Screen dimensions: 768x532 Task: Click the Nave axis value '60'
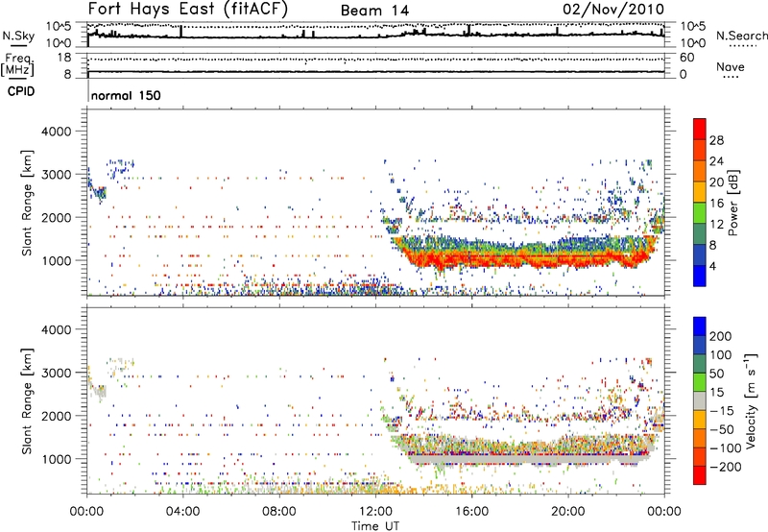pos(687,58)
